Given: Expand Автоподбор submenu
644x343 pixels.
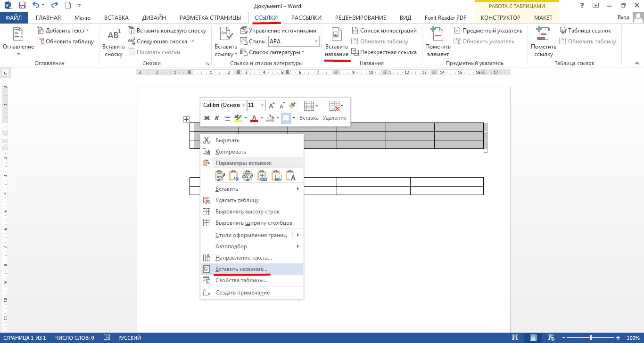Looking at the screenshot, I should tap(252, 246).
